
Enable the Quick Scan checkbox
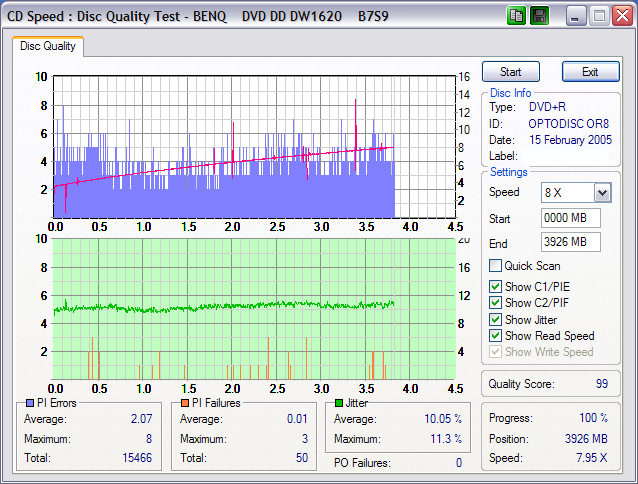[x=495, y=266]
